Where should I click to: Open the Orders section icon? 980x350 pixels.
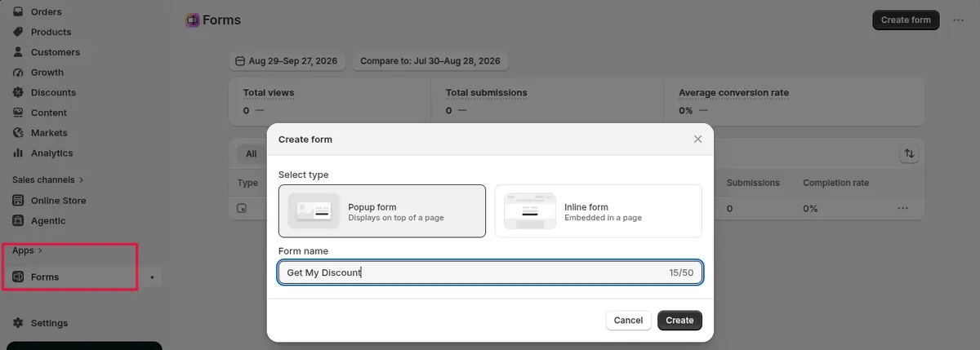tap(18, 12)
